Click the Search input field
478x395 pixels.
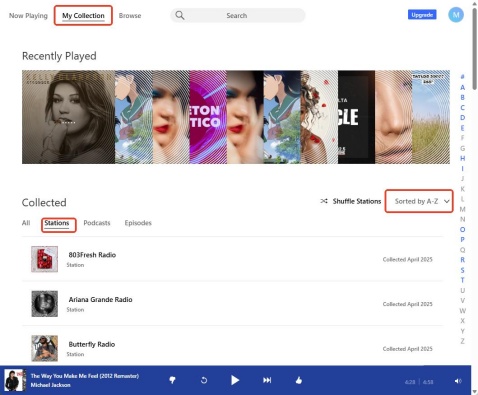[238, 15]
